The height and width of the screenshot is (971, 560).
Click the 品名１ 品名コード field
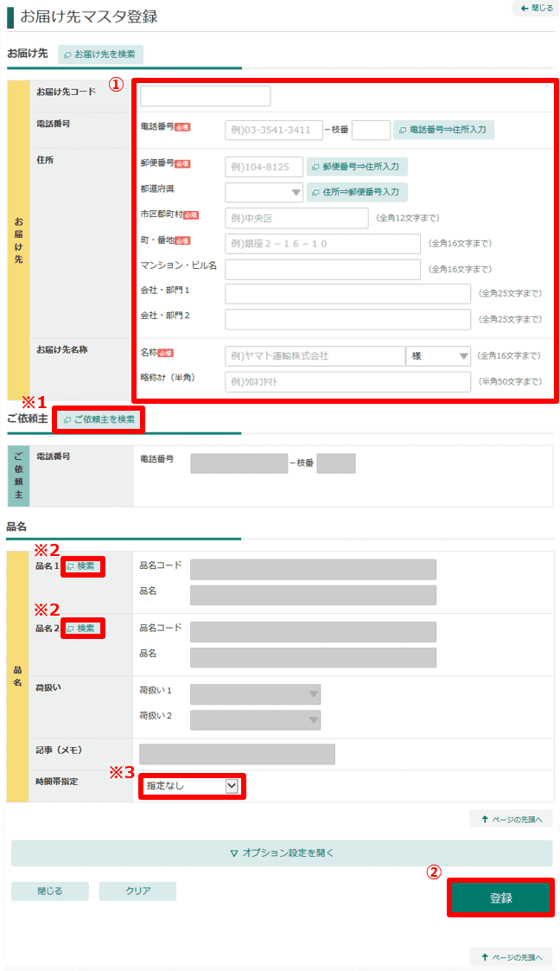click(313, 569)
